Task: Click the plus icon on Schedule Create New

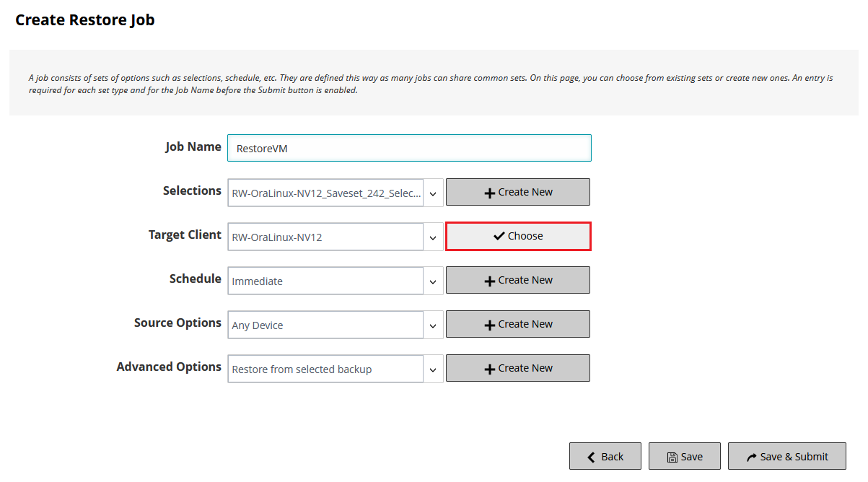Action: coord(488,280)
